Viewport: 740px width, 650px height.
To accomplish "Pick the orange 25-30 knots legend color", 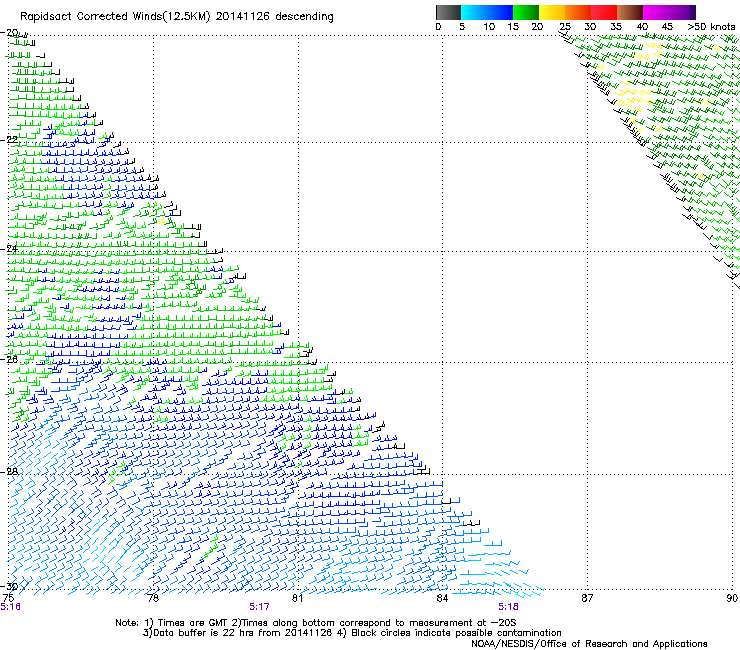I will click(x=578, y=12).
